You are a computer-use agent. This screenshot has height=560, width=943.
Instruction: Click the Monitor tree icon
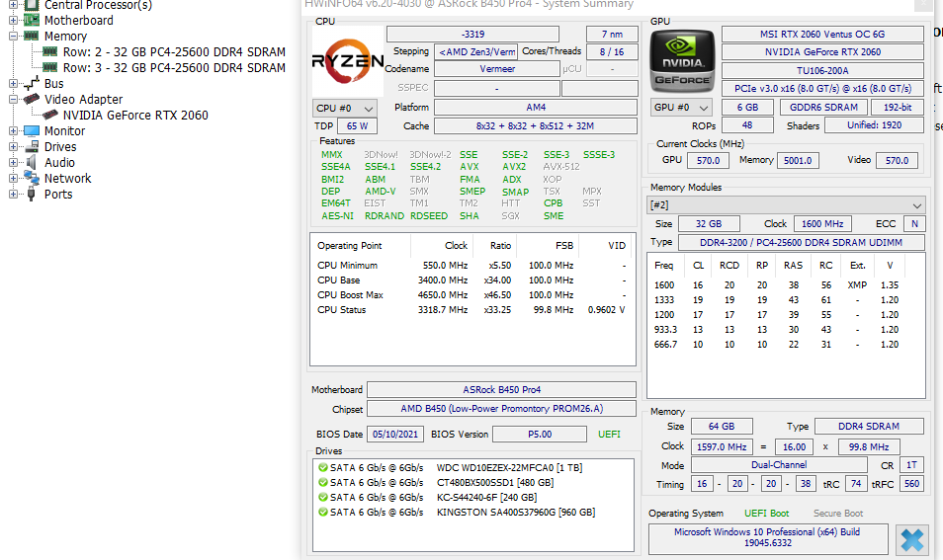coord(32,131)
